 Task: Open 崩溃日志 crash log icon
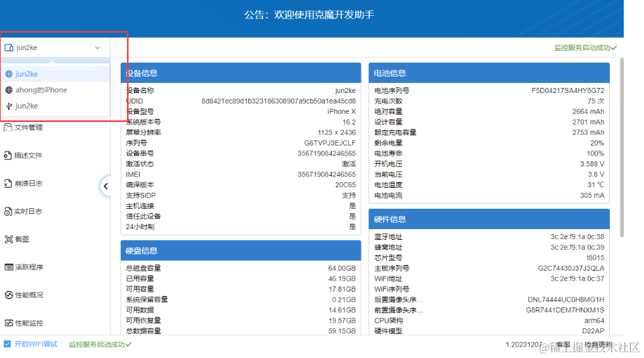(9, 183)
